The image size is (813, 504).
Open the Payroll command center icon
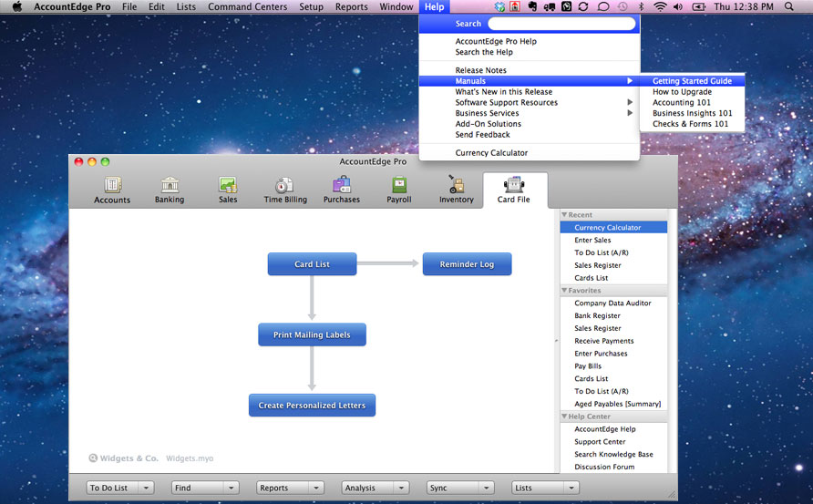tap(399, 185)
